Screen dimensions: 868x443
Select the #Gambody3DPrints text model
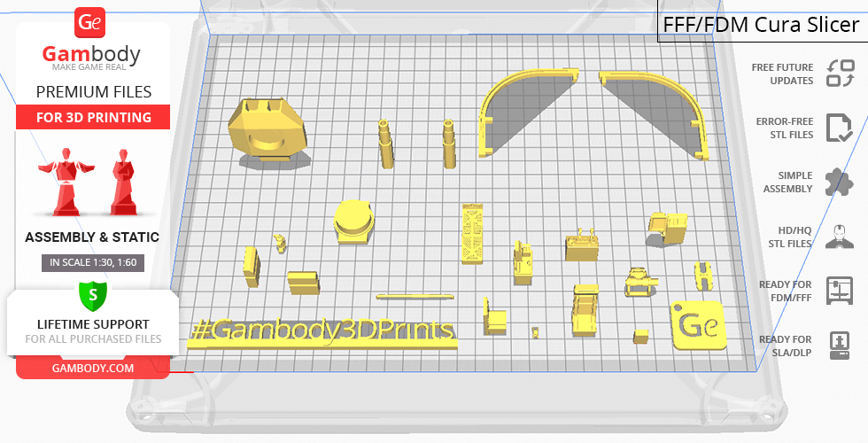pos(322,334)
